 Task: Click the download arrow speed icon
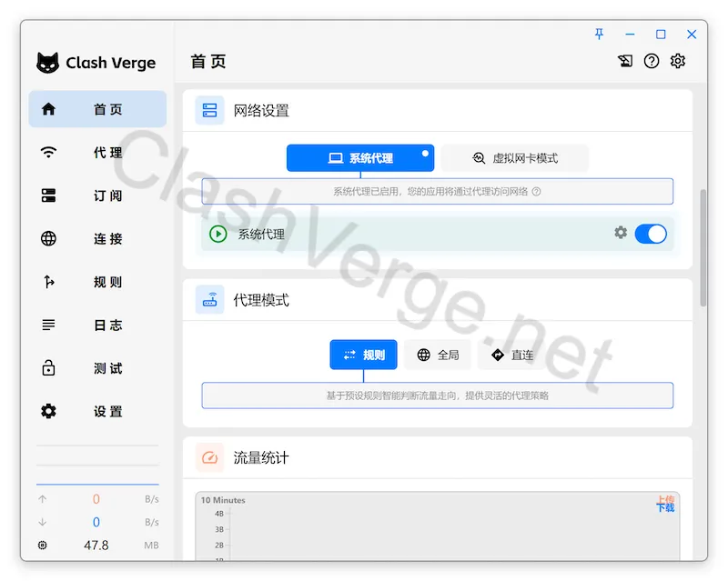pyautogui.click(x=42, y=522)
